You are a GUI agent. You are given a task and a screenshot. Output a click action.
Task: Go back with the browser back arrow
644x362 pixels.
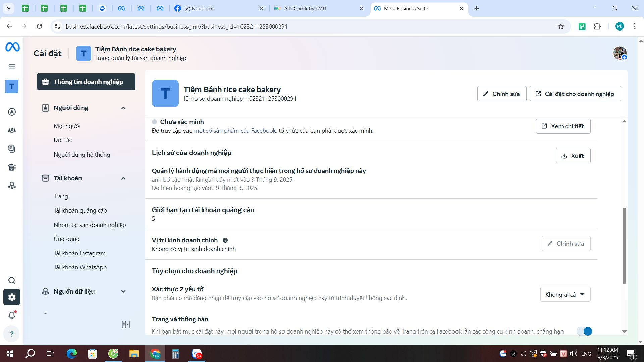click(9, 26)
